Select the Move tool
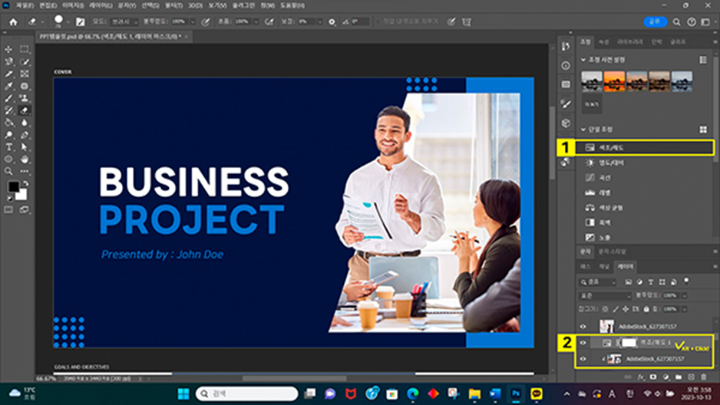Screen dimensions: 720x405 coord(8,47)
